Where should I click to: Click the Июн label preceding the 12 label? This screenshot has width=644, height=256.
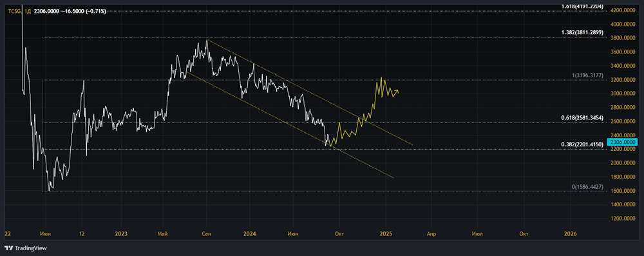tap(45, 234)
